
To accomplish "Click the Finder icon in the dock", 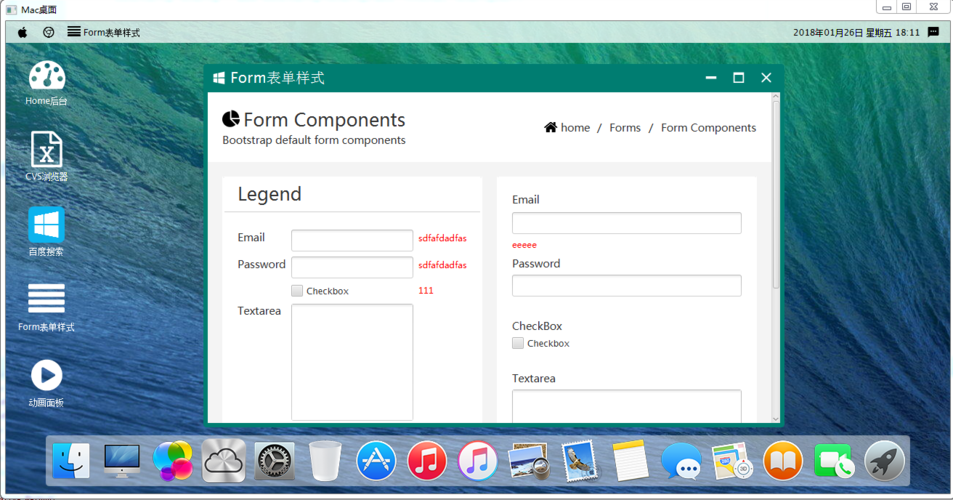I will tap(71, 461).
